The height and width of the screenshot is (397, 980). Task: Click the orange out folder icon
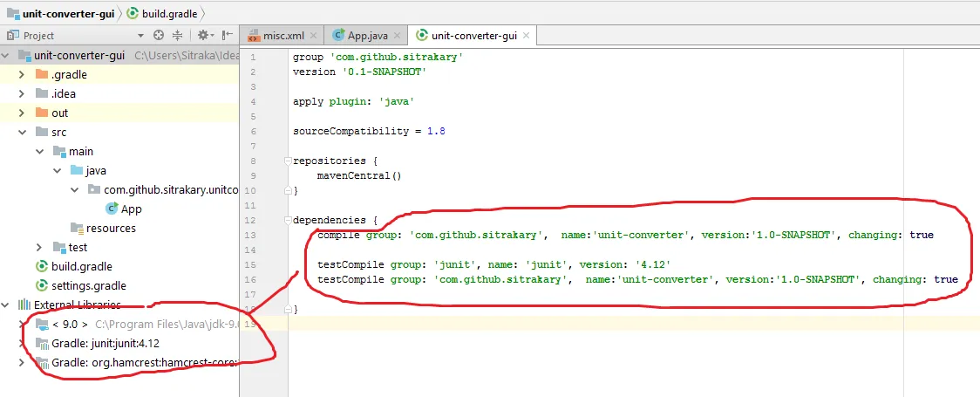point(42,113)
